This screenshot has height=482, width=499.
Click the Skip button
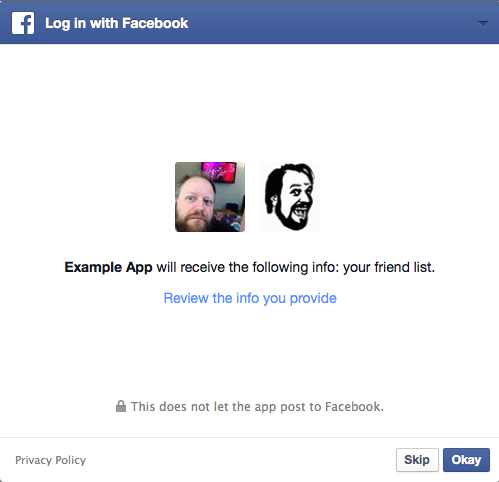(417, 460)
